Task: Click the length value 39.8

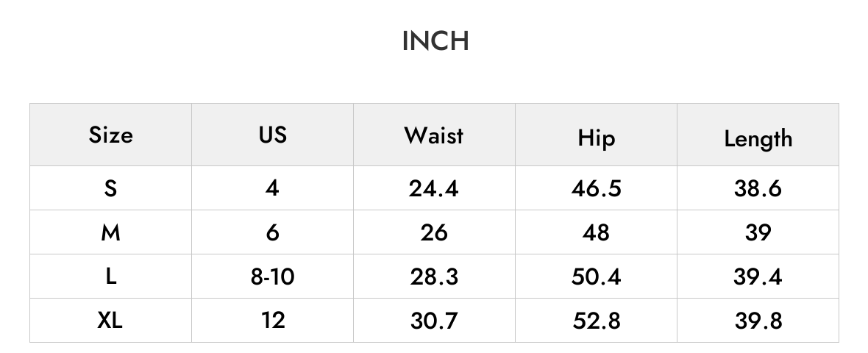Action: [x=758, y=321]
